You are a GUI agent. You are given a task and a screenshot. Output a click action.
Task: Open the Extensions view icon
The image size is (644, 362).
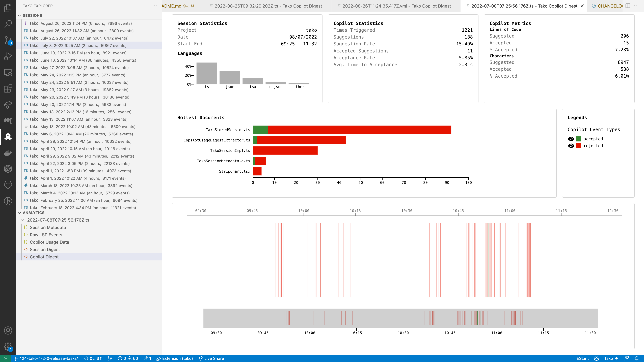(8, 88)
